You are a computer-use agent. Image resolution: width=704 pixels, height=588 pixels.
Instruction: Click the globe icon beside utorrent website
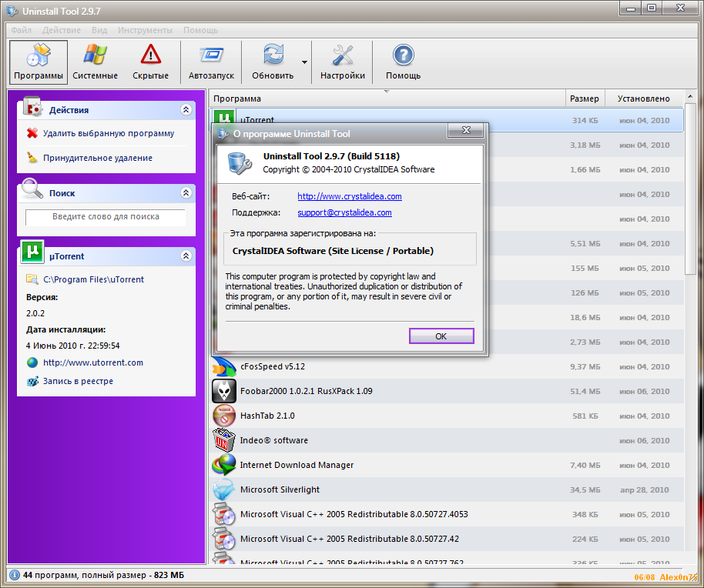(32, 362)
